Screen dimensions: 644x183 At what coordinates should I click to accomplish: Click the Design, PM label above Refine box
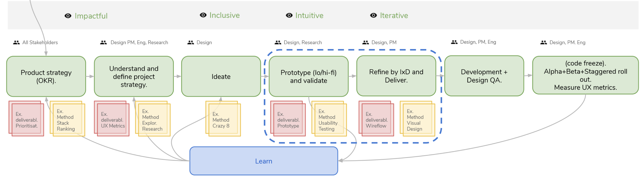384,43
